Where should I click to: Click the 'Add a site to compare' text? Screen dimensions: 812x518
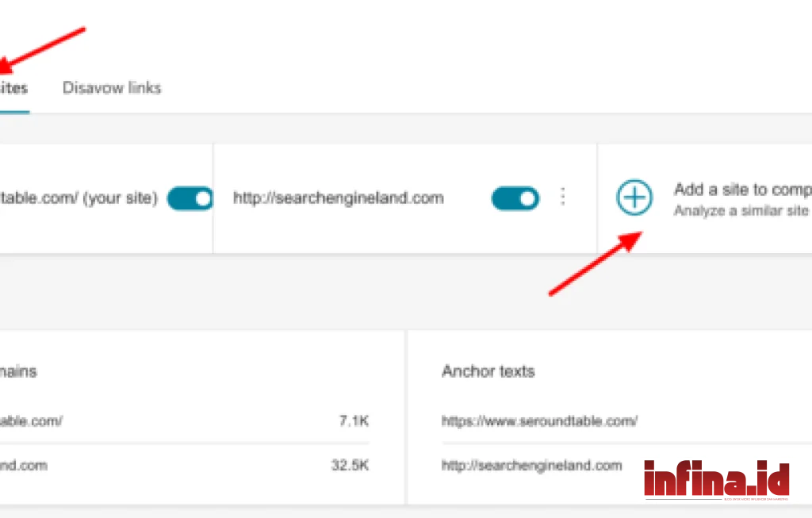point(742,190)
